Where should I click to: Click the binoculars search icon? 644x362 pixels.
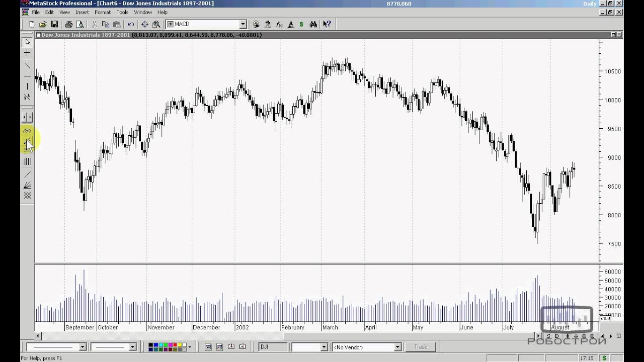point(313,24)
